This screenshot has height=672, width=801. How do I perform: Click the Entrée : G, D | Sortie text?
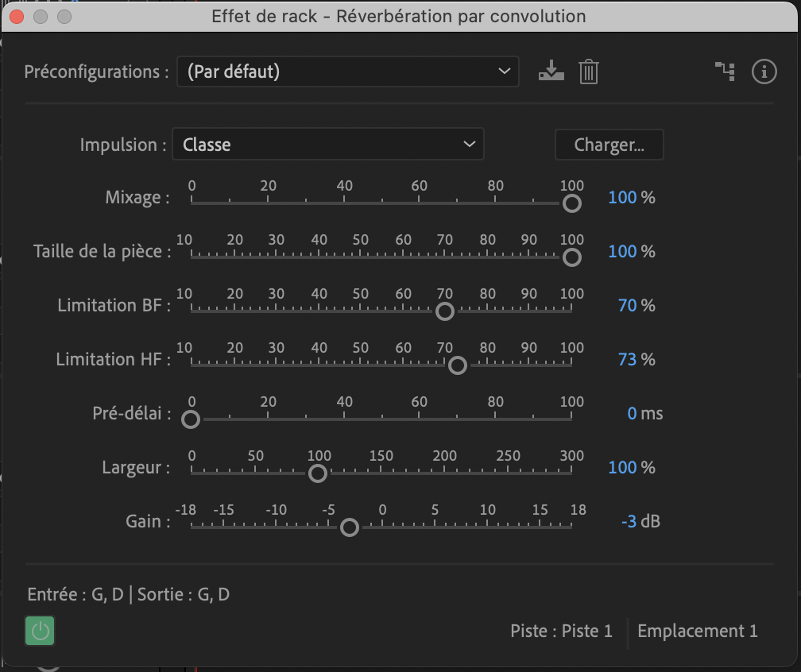pyautogui.click(x=128, y=594)
